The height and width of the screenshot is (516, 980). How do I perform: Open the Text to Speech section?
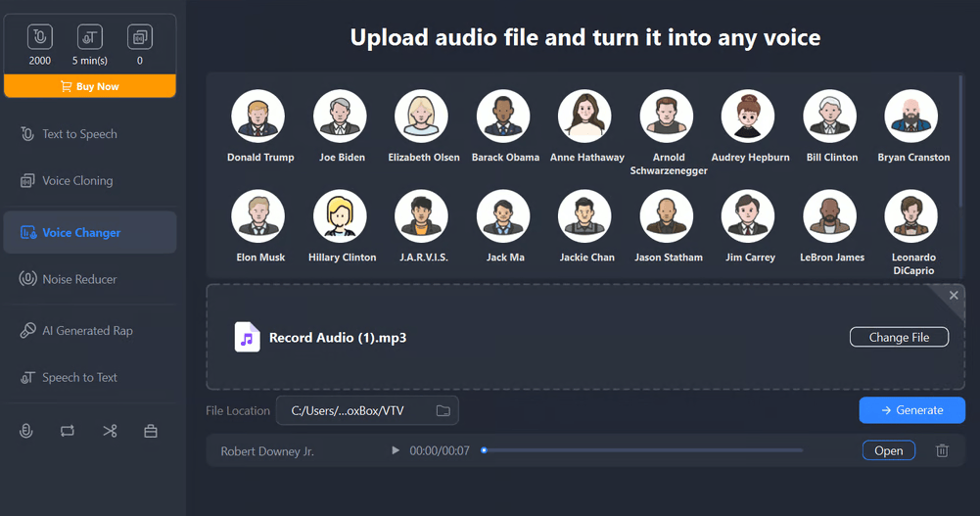pyautogui.click(x=90, y=134)
